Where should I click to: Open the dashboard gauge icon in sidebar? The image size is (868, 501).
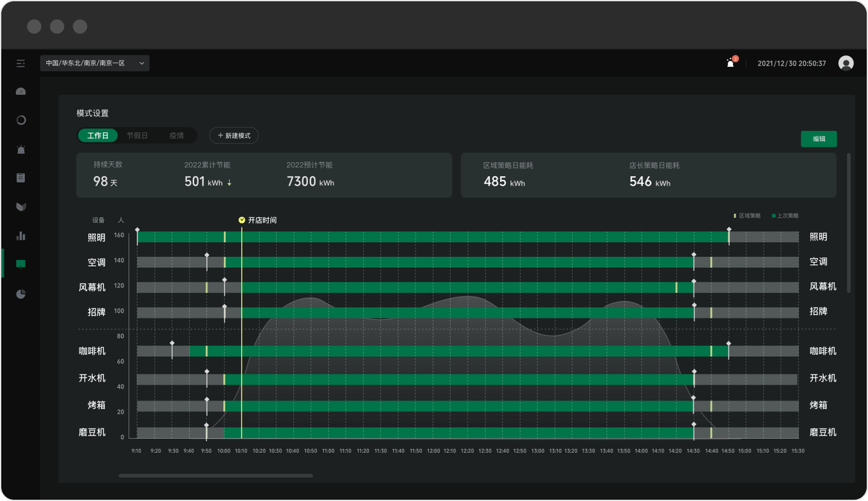point(21,92)
